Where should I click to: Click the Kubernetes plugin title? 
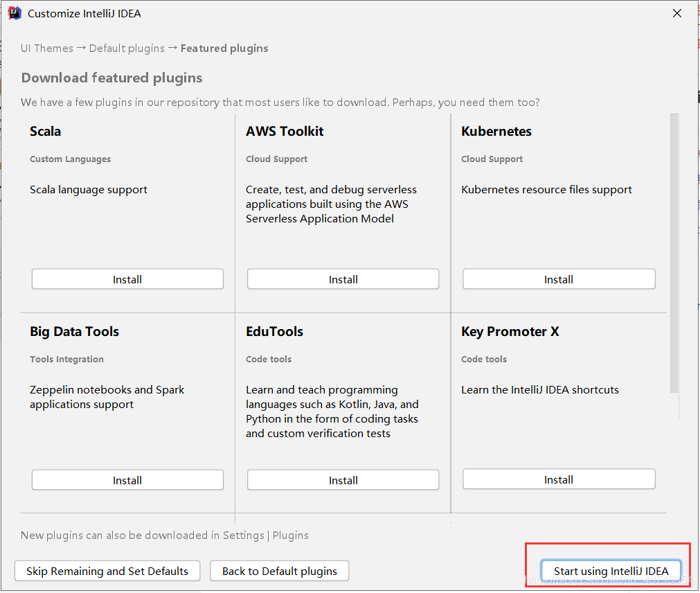click(x=496, y=132)
